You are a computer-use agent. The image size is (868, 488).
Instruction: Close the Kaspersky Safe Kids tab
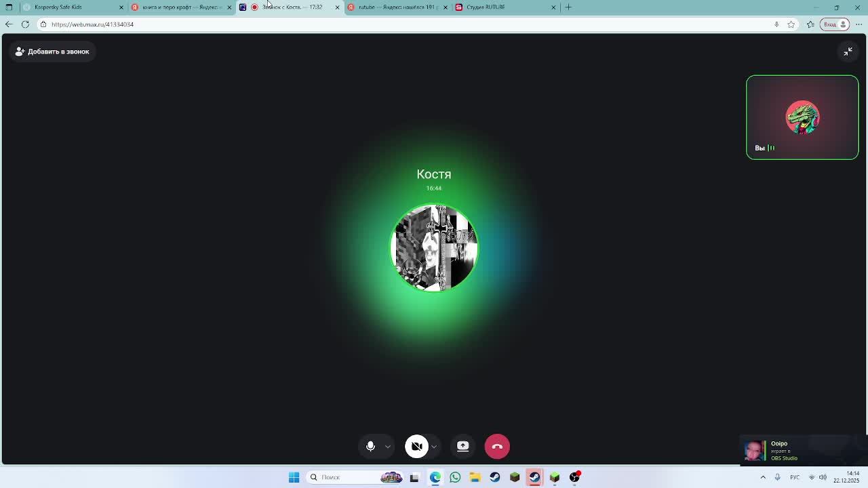121,7
